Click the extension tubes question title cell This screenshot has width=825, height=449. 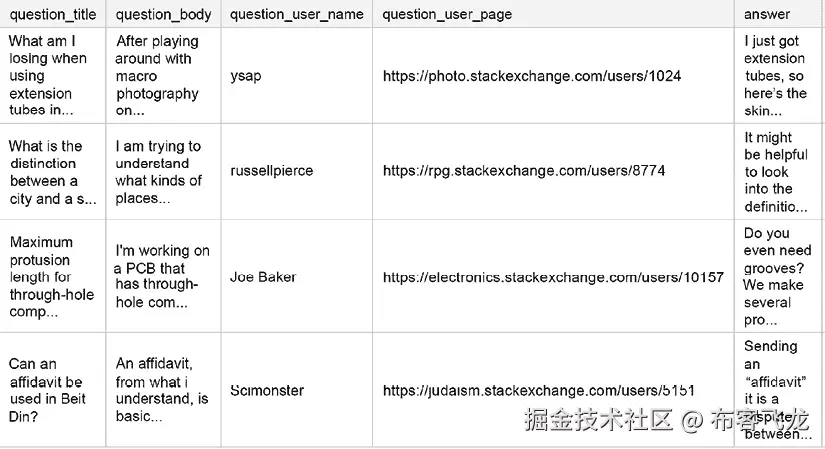pos(48,76)
